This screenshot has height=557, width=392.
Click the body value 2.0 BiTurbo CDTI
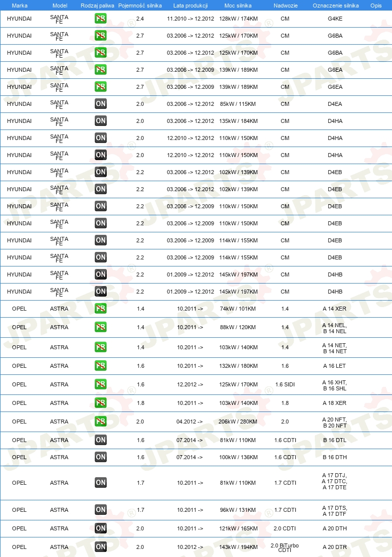pos(285,548)
